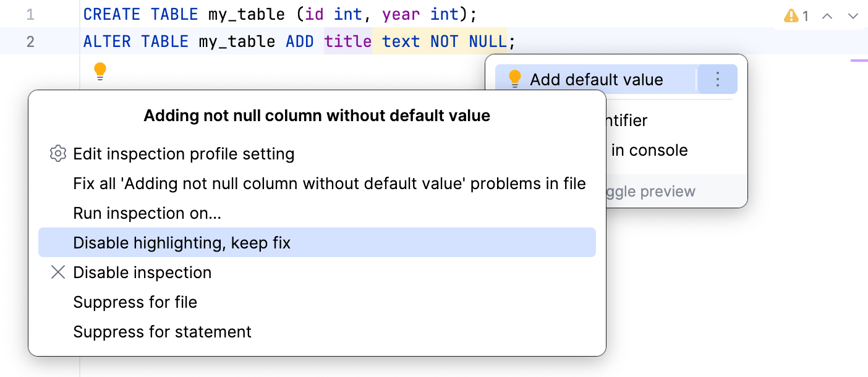868x377 pixels.
Task: Apply the Add default value quick fix
Action: tap(596, 79)
